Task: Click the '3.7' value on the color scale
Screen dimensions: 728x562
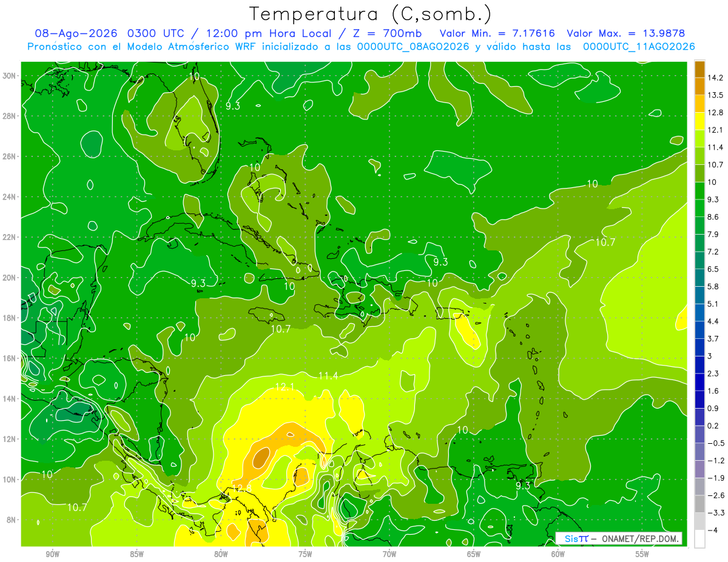Action: click(x=713, y=338)
